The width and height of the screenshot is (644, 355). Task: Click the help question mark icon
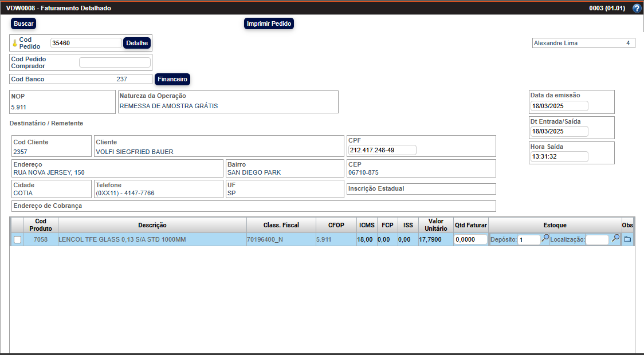point(637,9)
